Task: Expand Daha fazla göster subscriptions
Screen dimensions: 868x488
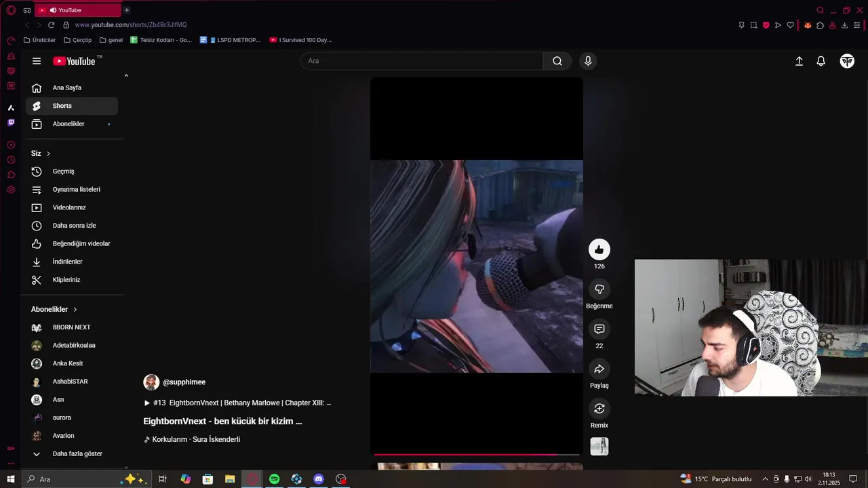Action: (x=72, y=453)
